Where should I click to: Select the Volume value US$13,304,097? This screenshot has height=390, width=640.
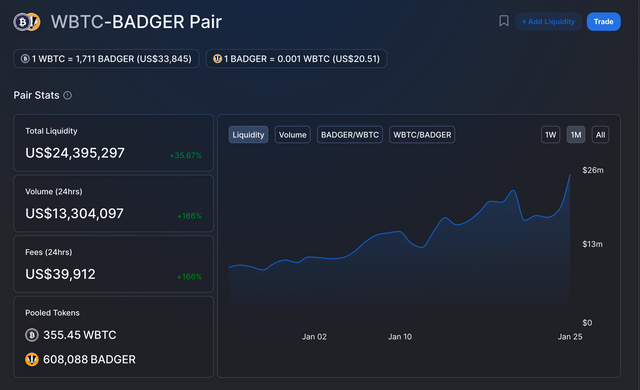(x=74, y=213)
